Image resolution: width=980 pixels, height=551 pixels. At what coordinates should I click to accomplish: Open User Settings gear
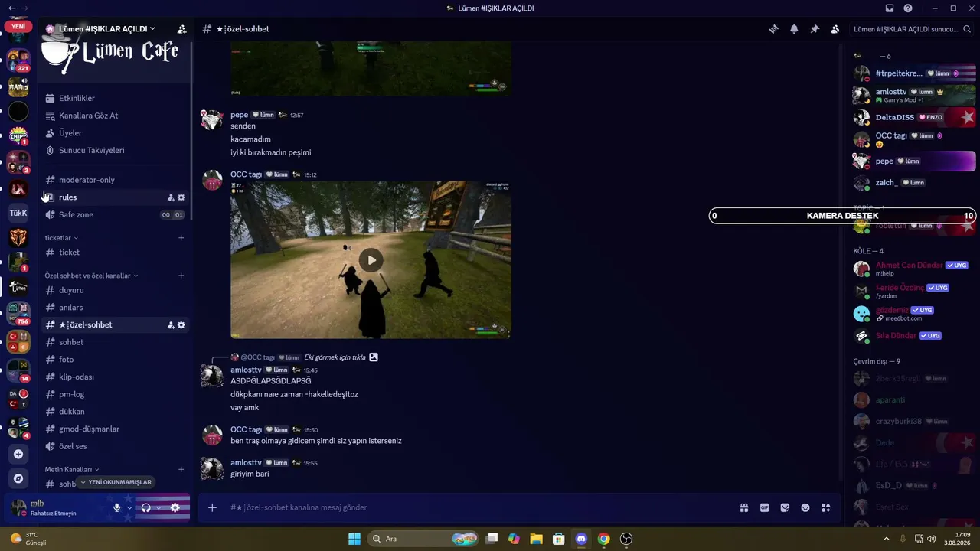coord(175,507)
